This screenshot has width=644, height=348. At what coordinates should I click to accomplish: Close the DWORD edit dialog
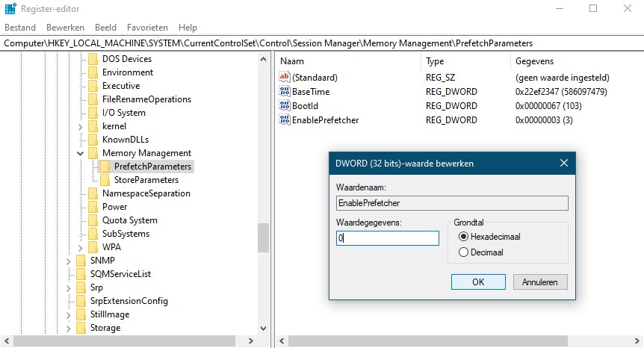tap(563, 163)
